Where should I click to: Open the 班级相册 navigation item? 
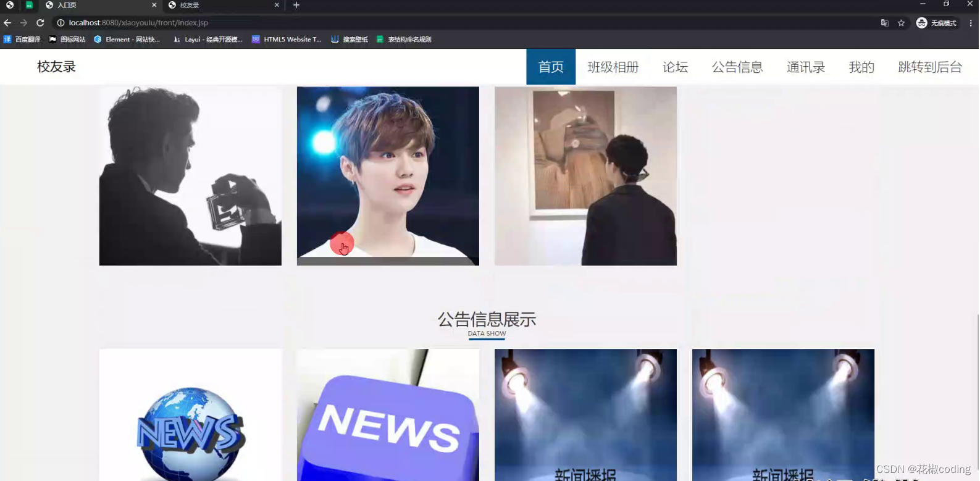(613, 67)
